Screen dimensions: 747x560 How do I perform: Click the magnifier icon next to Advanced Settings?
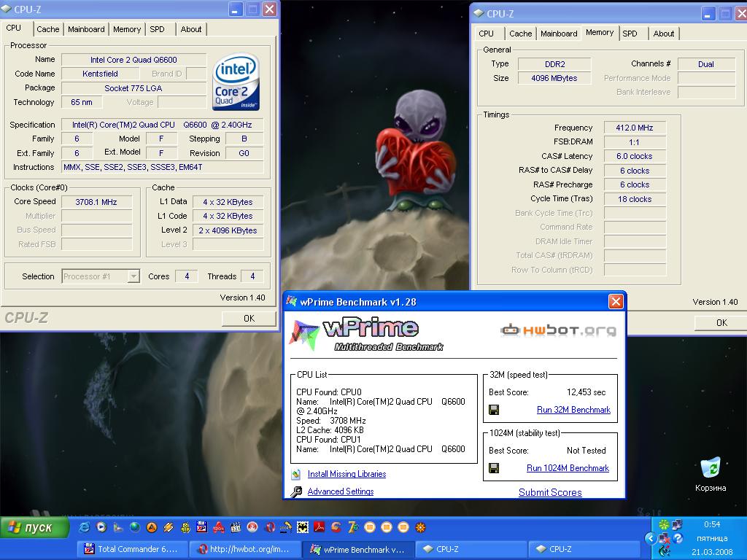click(296, 491)
